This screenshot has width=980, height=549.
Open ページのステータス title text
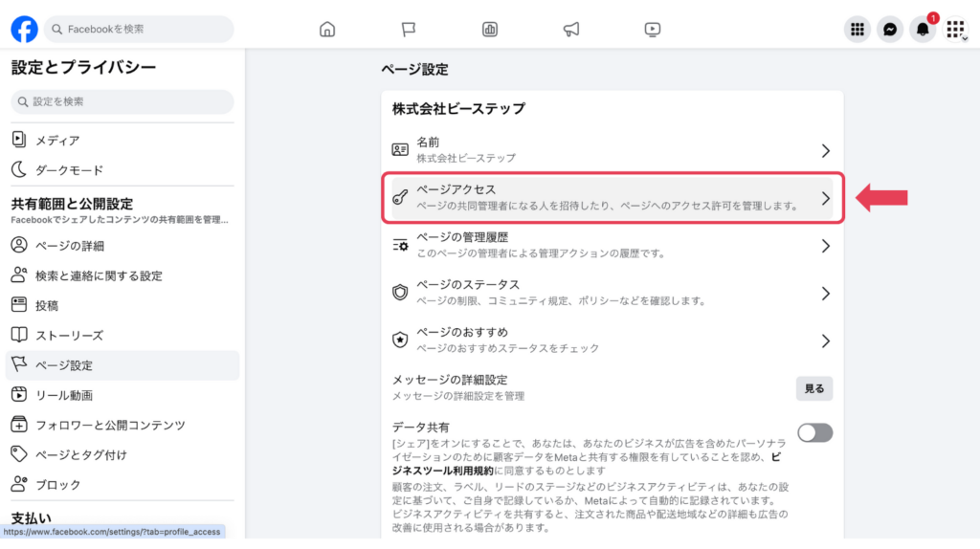click(468, 284)
